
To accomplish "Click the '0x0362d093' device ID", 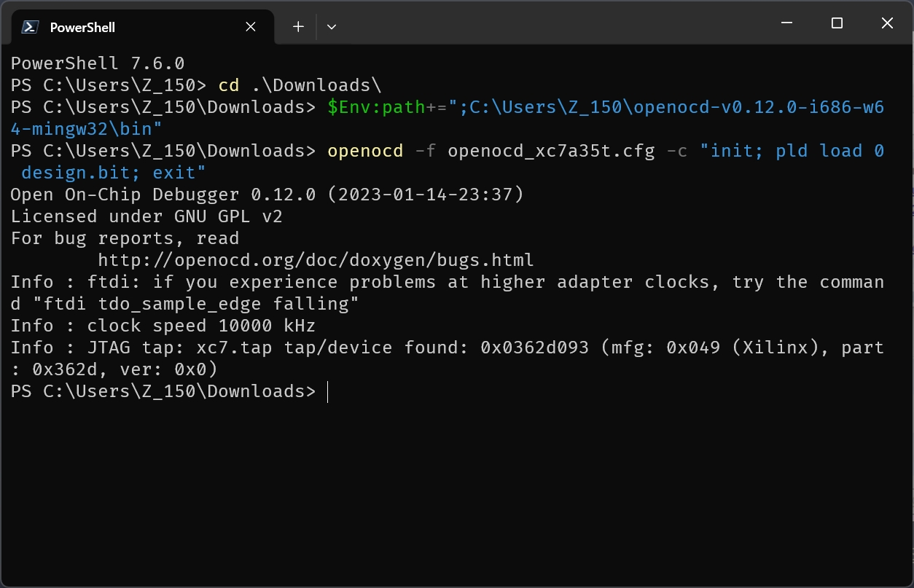I will pyautogui.click(x=534, y=348).
